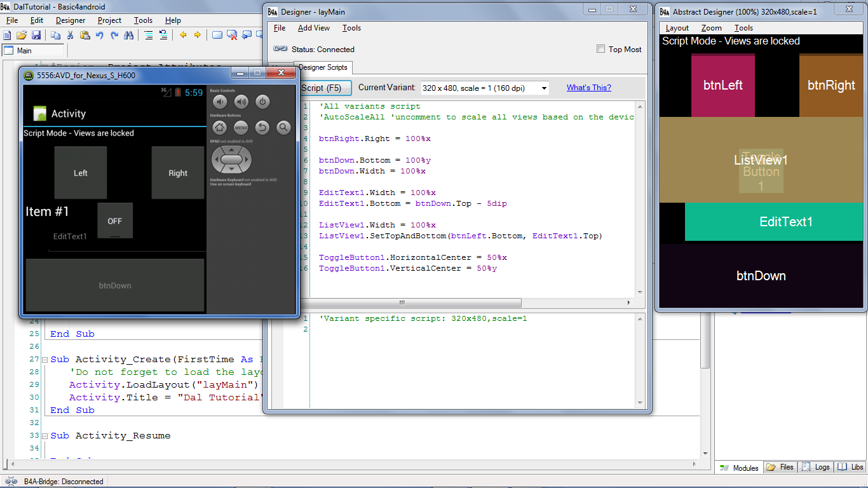
Task: Open Zoom menu in Abstract Designer
Action: coord(712,28)
